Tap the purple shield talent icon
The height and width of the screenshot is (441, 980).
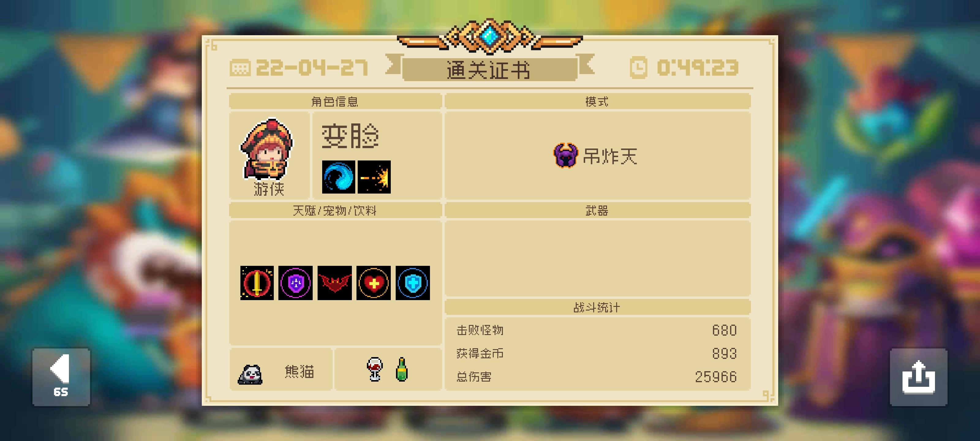(296, 283)
